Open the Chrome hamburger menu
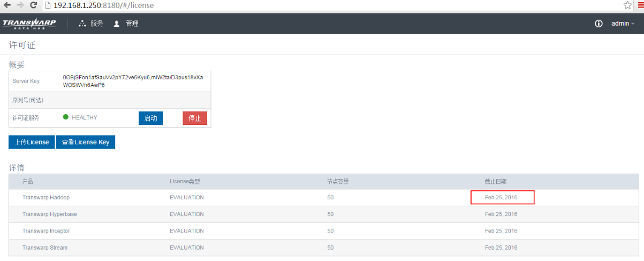644x261 pixels. [640, 5]
